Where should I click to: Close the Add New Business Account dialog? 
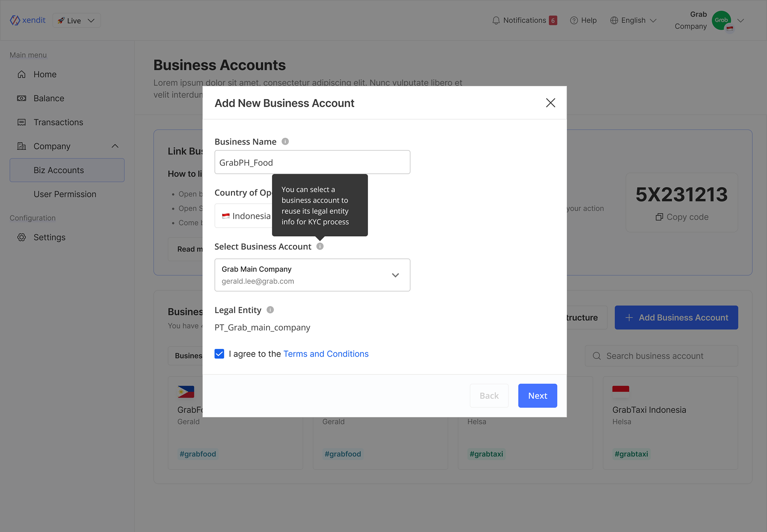550,103
